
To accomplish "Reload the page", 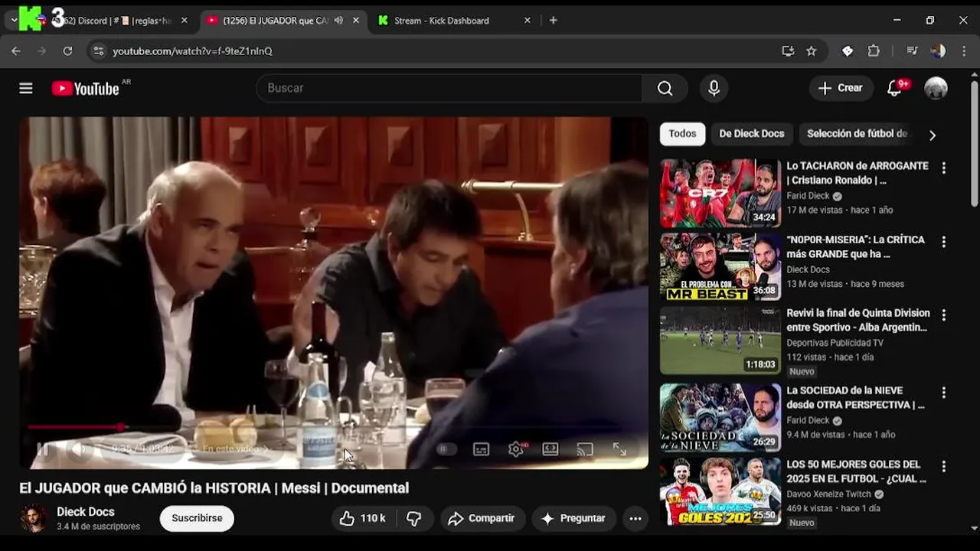I will [x=67, y=51].
